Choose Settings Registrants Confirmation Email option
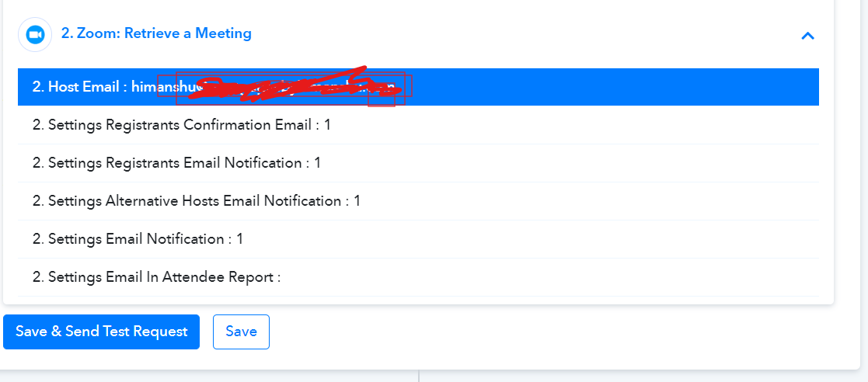The image size is (868, 382). tap(418, 125)
